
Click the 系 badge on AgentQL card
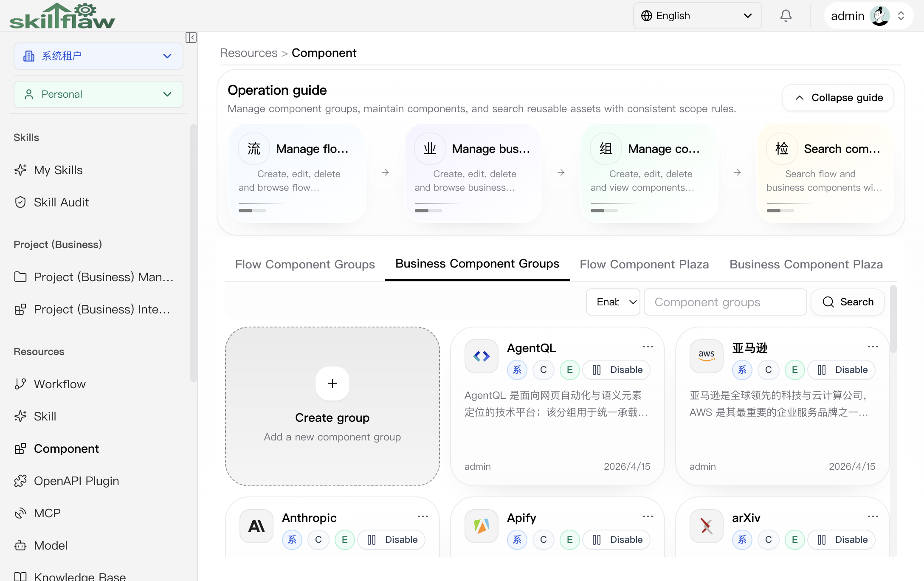coord(517,370)
